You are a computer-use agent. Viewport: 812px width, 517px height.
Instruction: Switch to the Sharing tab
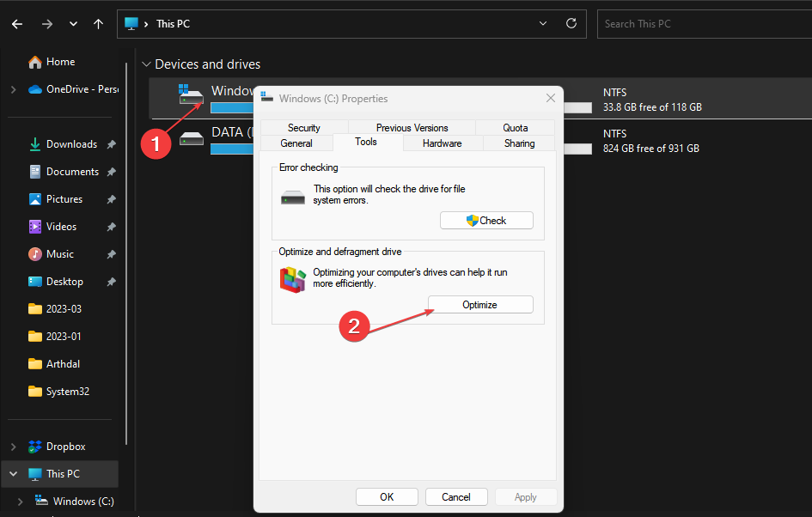[519, 143]
